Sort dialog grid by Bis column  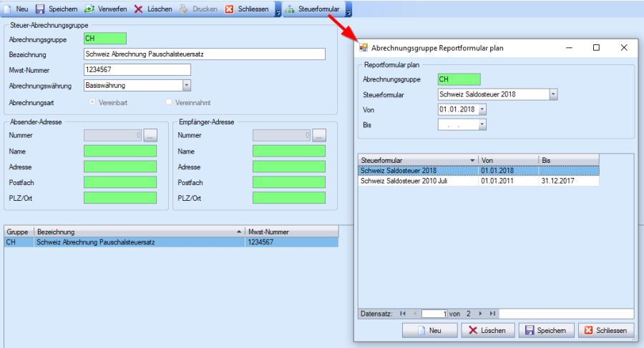click(569, 160)
